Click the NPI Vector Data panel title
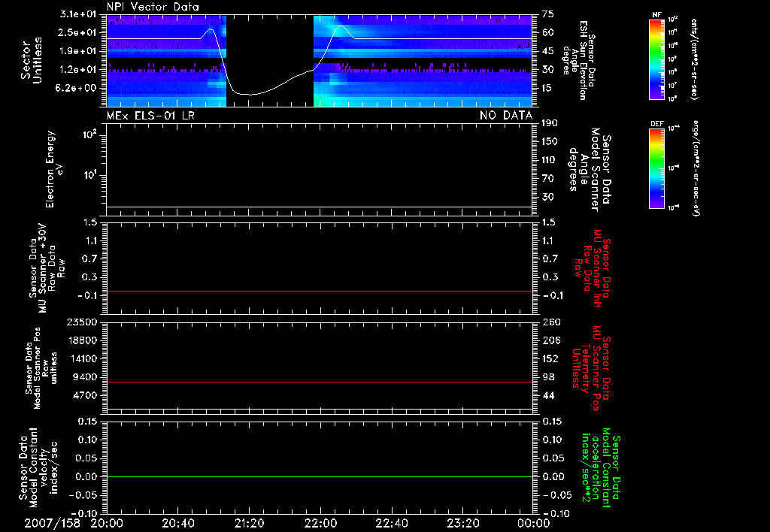This screenshot has width=770, height=532. pyautogui.click(x=153, y=7)
